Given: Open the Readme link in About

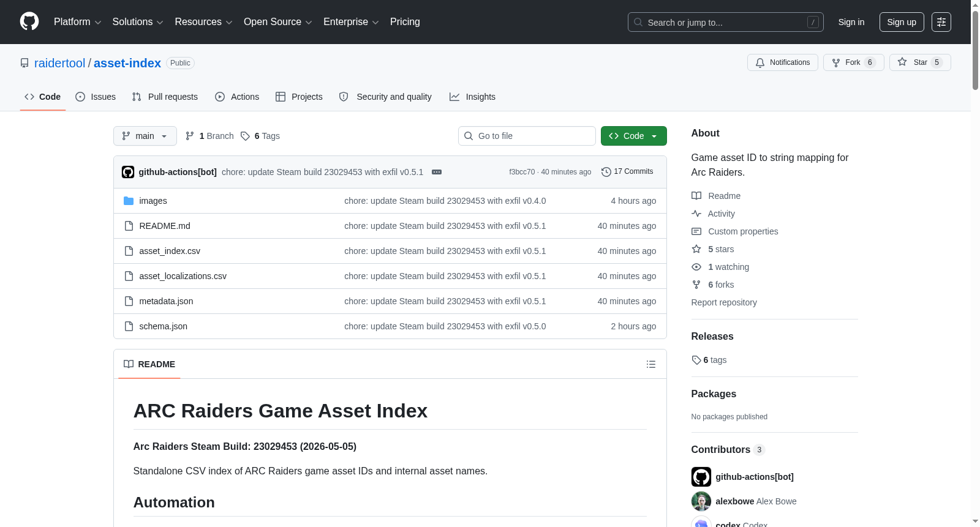Looking at the screenshot, I should tap(716, 196).
